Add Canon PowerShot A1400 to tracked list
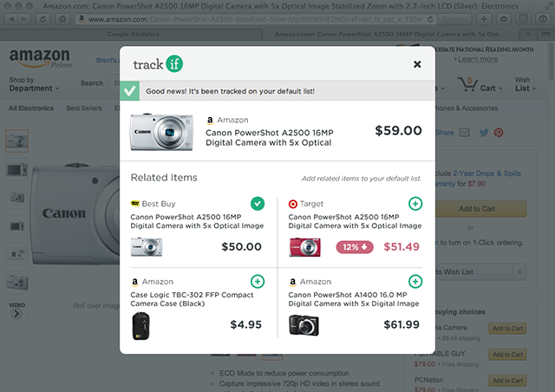Viewport: 555px width, 392px height. pos(415,282)
